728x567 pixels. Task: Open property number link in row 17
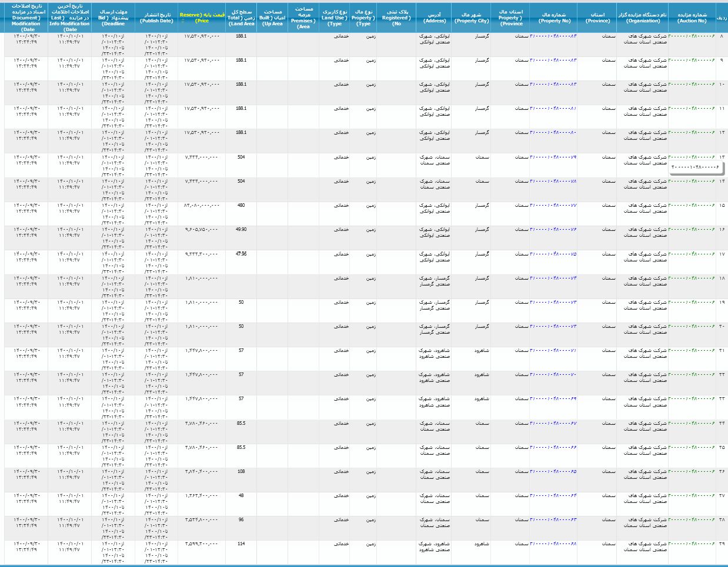pyautogui.click(x=553, y=254)
